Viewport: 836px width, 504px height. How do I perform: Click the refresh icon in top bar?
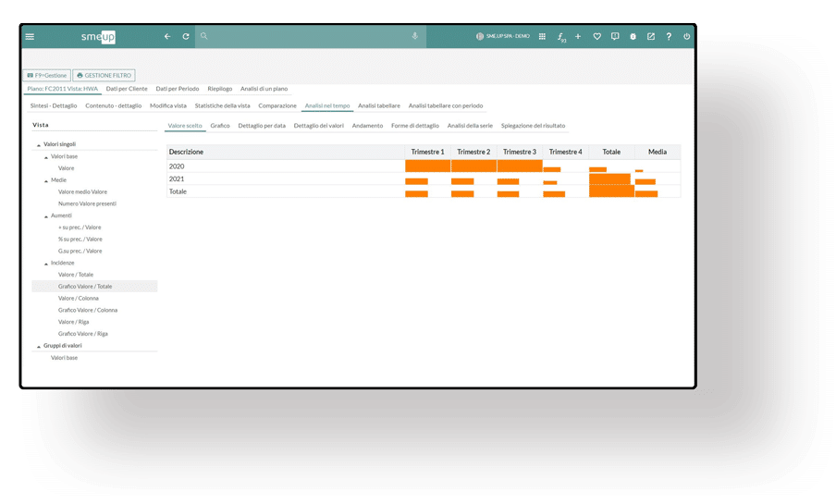pos(186,37)
